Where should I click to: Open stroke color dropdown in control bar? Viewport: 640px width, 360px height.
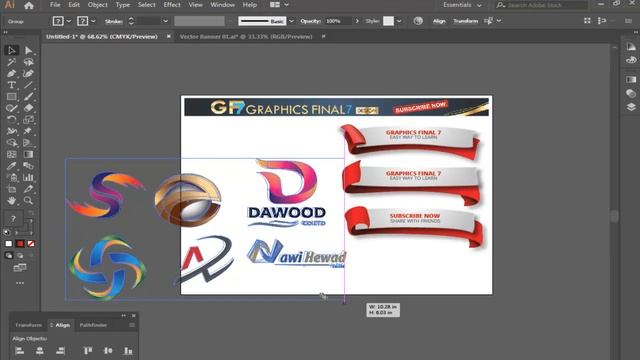(93, 21)
